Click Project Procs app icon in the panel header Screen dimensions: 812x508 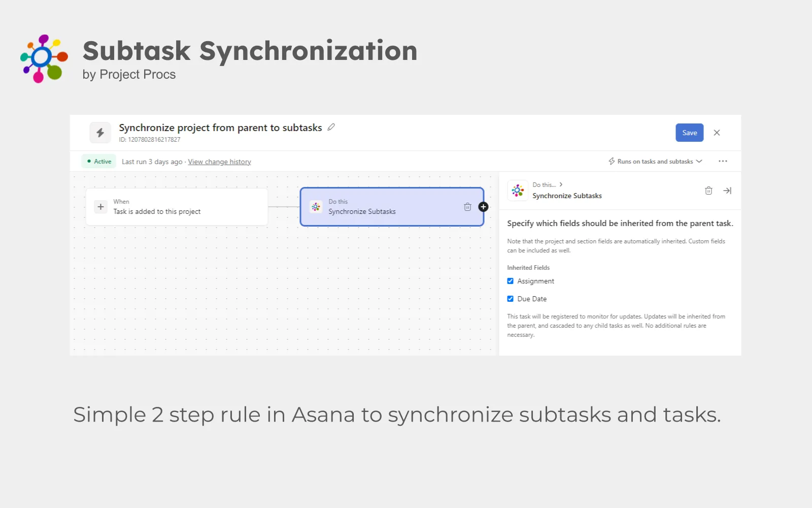click(518, 190)
